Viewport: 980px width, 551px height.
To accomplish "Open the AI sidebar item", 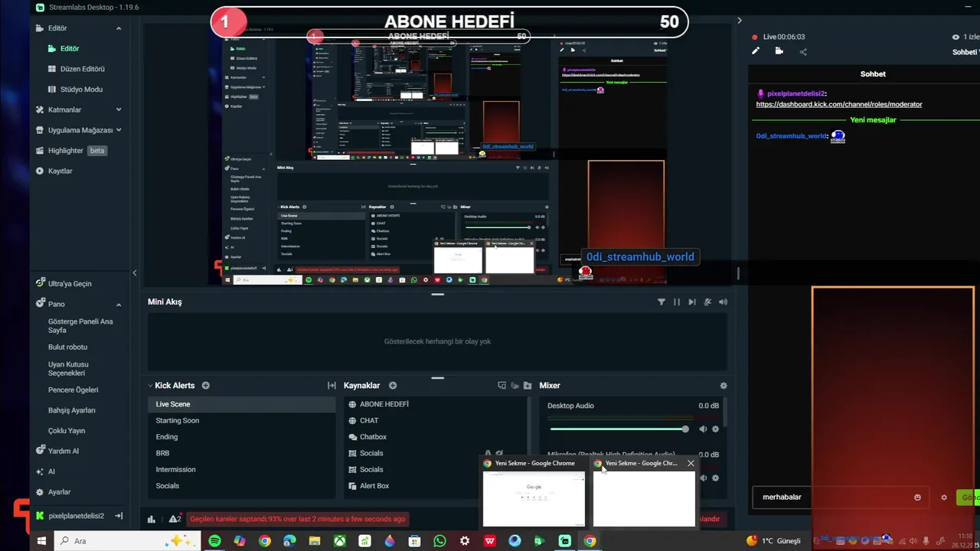I will 51,471.
